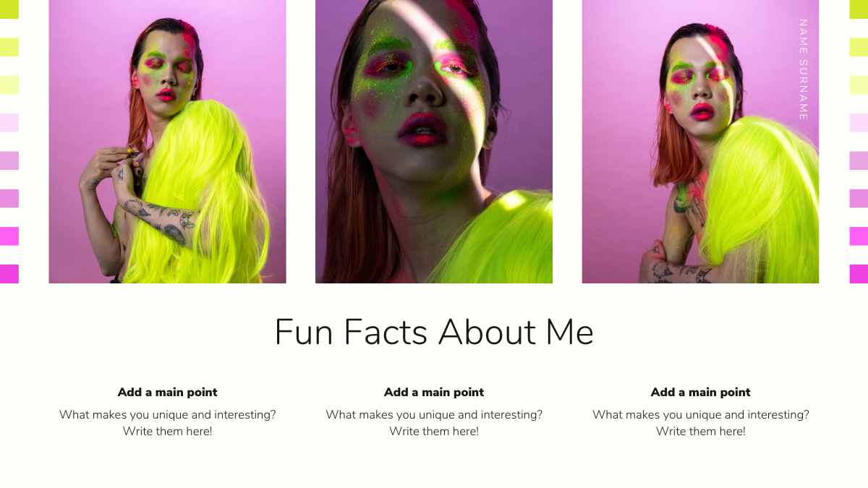This screenshot has width=868, height=488.
Task: Select the right photo with the vertical name
Action: click(x=700, y=142)
